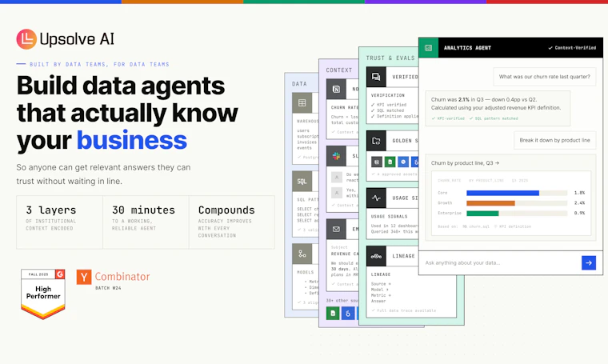Click the blue round asset icon in Golden card
The height and width of the screenshot is (364, 608).
(403, 162)
